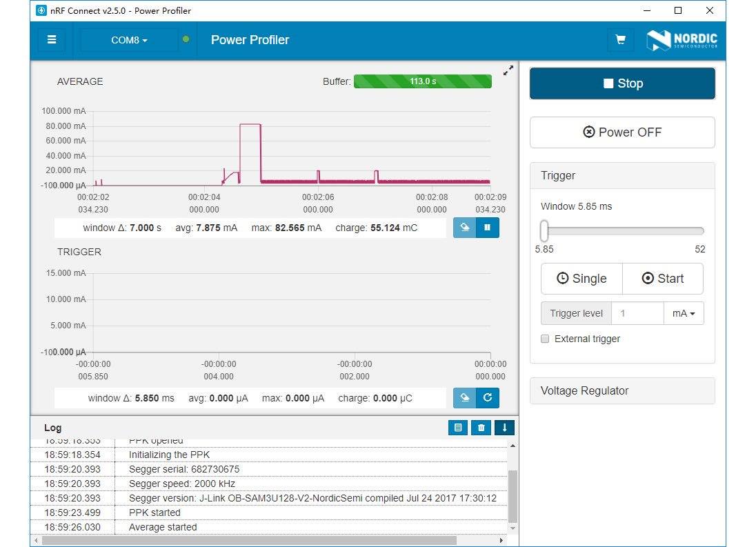Image resolution: width=756 pixels, height=547 pixels.
Task: Click the trigger Start button
Action: (x=663, y=279)
